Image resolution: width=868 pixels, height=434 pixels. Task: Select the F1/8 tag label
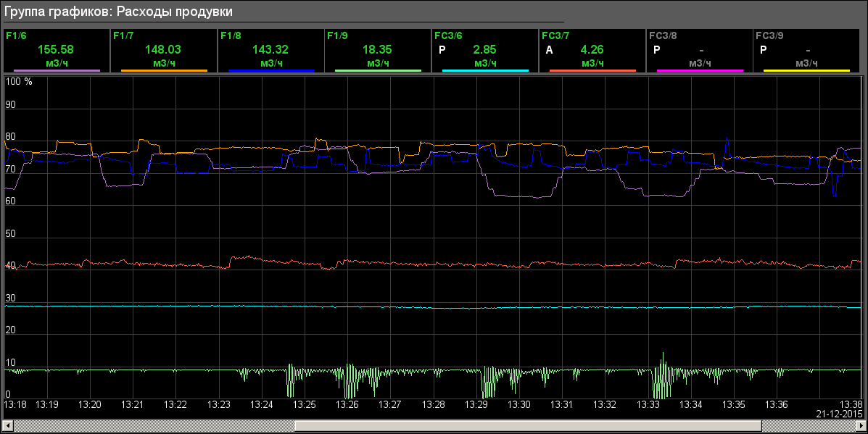coord(231,36)
